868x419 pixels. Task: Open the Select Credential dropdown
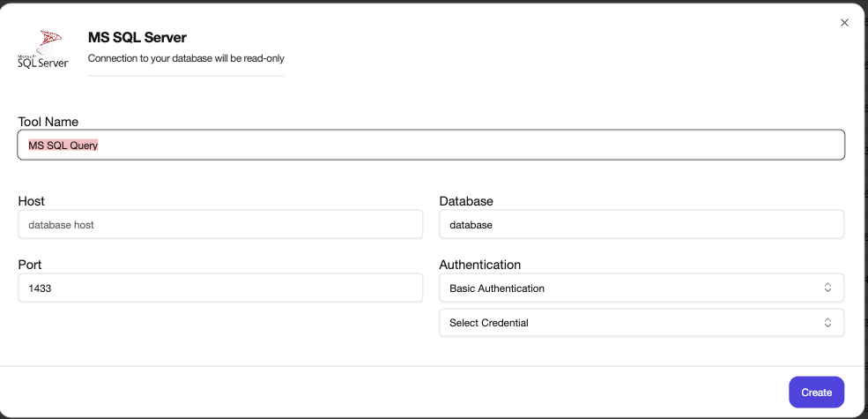click(642, 323)
